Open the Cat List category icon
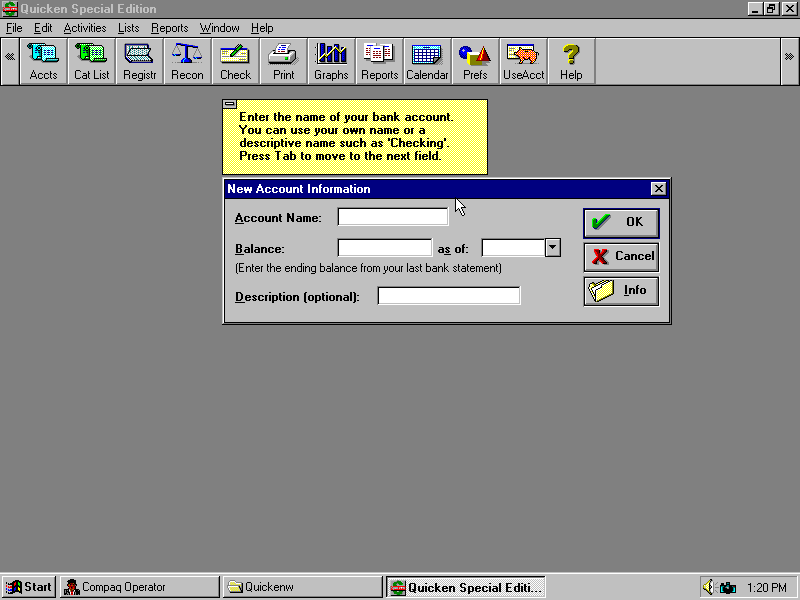Image resolution: width=800 pixels, height=600 pixels. pyautogui.click(x=91, y=62)
